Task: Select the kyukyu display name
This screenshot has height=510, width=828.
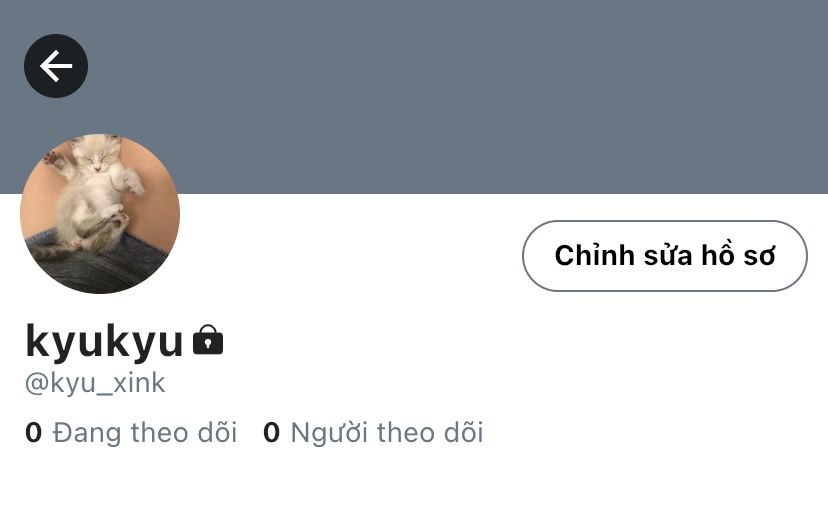Action: (104, 341)
